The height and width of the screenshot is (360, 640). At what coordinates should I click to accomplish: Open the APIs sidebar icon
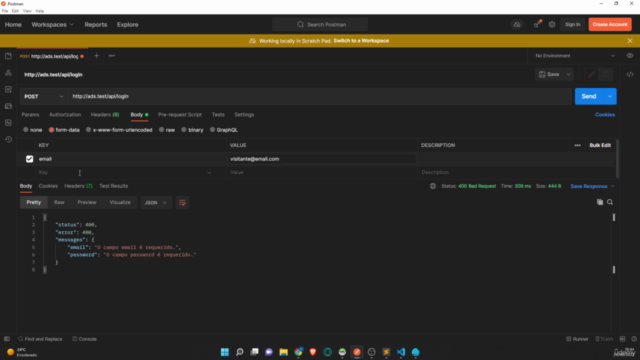click(x=8, y=73)
